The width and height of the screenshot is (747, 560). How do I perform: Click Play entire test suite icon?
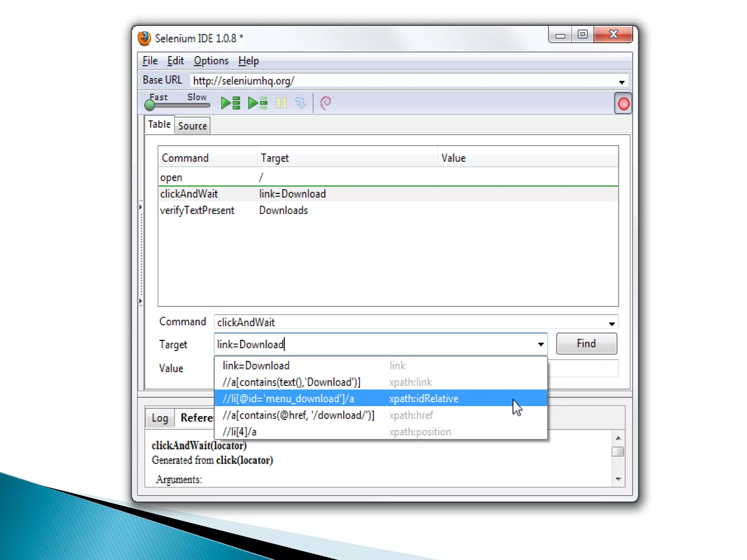231,103
